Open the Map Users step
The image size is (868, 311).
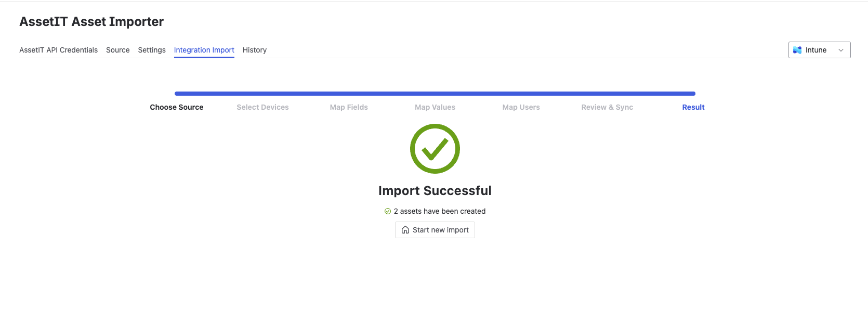[521, 107]
